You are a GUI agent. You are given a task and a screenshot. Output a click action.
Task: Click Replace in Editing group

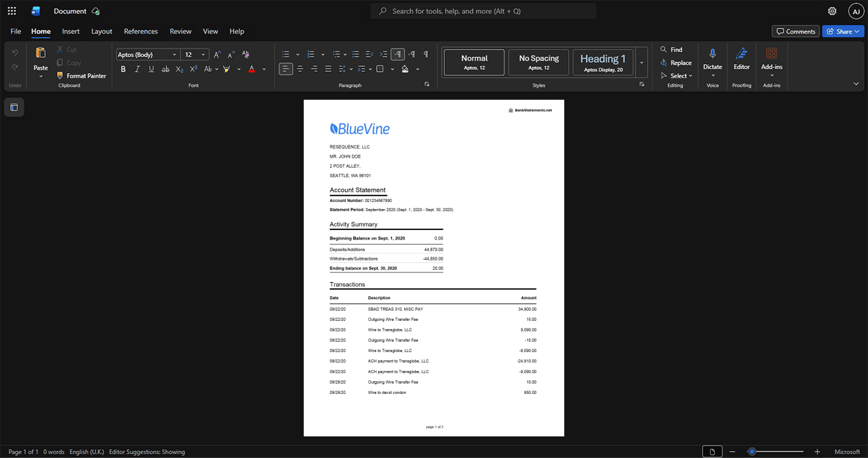676,63
